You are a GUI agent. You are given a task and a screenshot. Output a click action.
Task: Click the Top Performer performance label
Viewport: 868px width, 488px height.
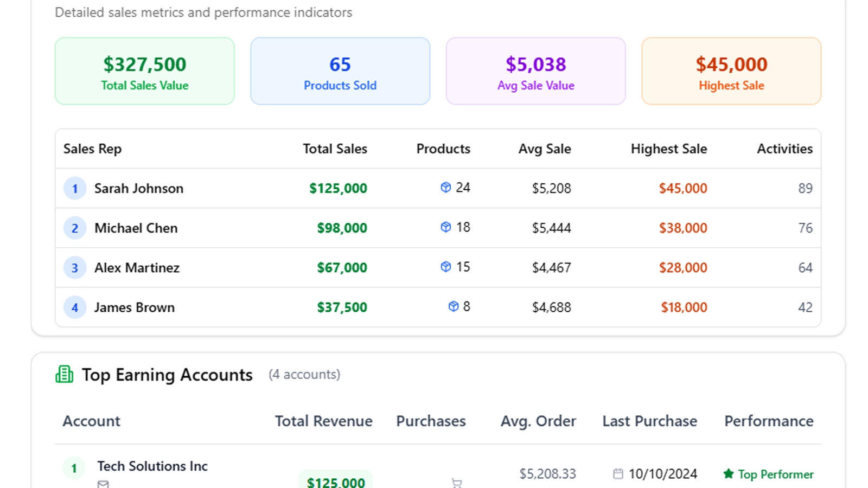pos(775,474)
